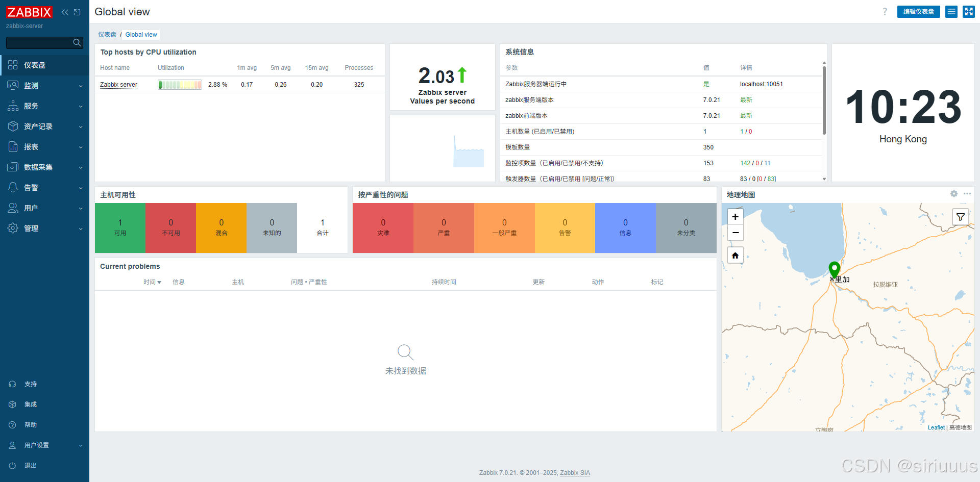Zoom in on the geomap
Image resolution: width=980 pixels, height=482 pixels.
point(736,217)
